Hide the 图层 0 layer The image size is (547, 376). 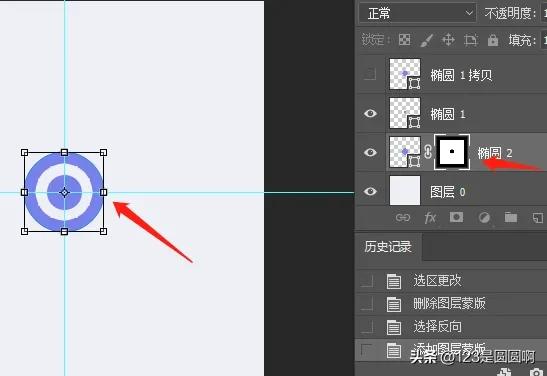tap(370, 191)
